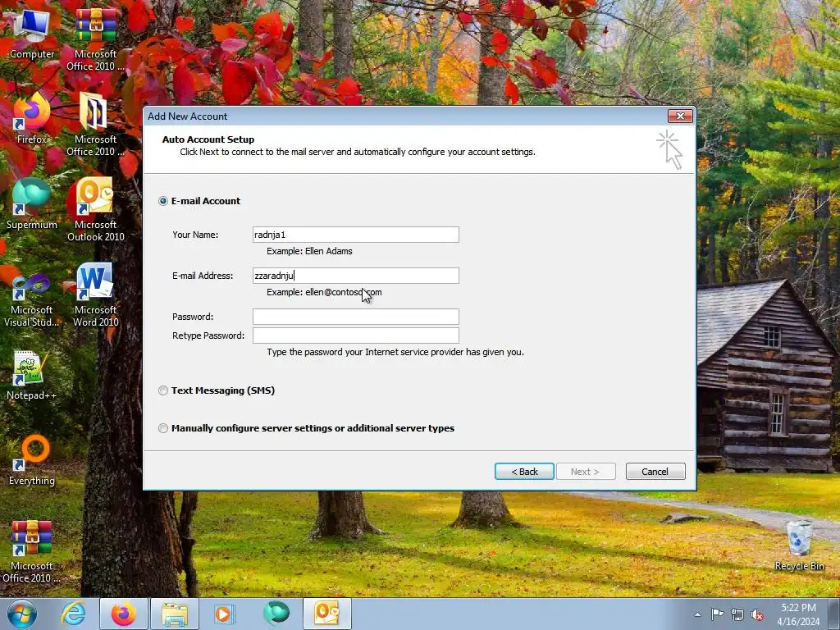Image resolution: width=840 pixels, height=630 pixels.
Task: Select the Text Messaging (SMS) option
Action: 163,390
